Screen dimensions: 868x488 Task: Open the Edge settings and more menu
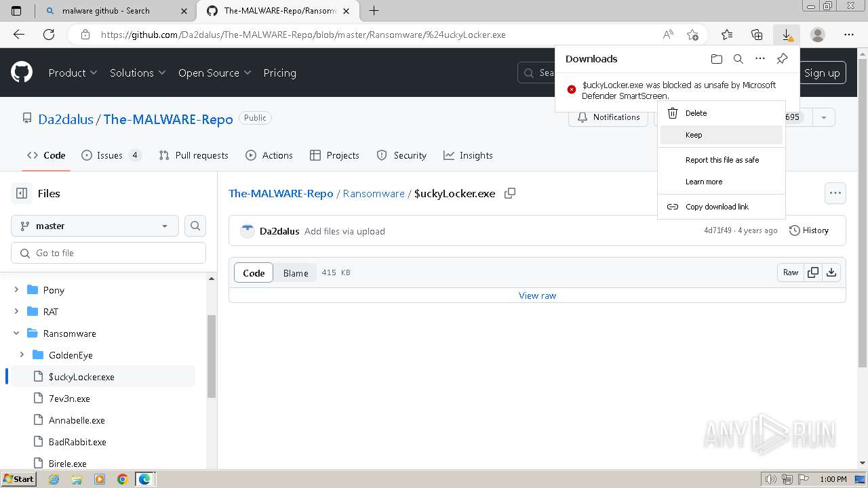pos(849,35)
